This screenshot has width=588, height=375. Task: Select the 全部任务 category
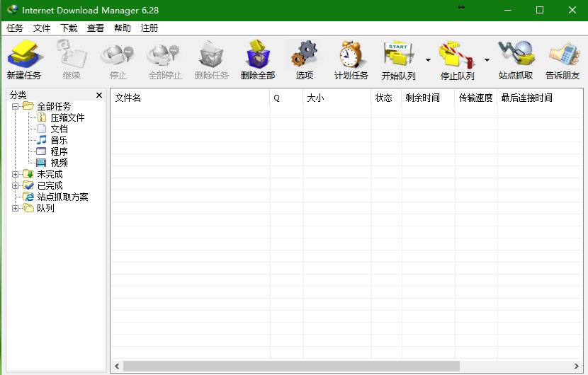[54, 106]
